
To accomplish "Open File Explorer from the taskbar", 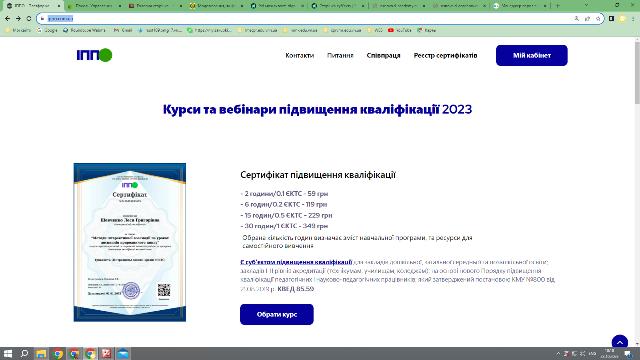I will pyautogui.click(x=41, y=353).
